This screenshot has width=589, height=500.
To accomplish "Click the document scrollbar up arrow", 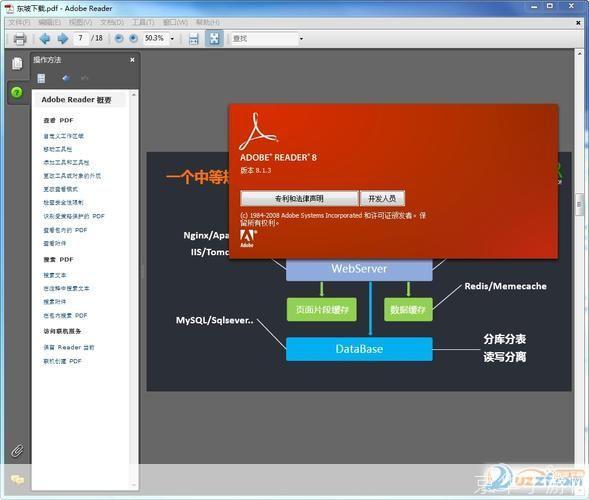I will pos(580,54).
